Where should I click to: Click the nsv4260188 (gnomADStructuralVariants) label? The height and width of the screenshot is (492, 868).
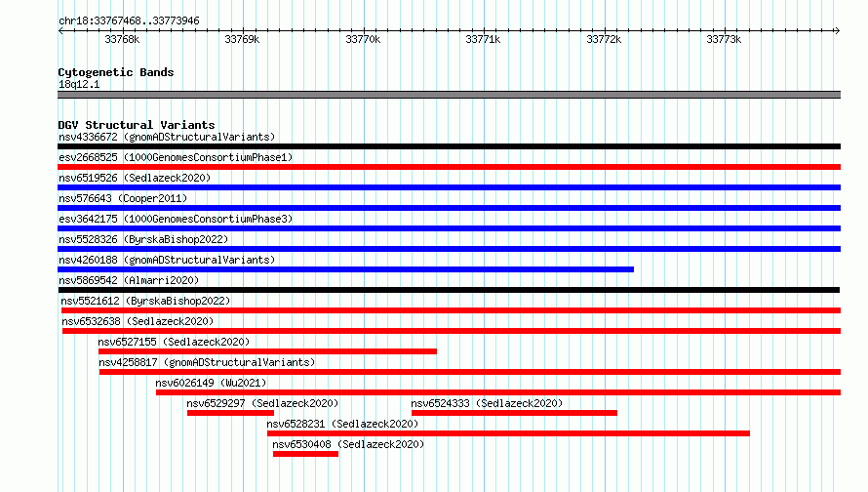pos(167,260)
